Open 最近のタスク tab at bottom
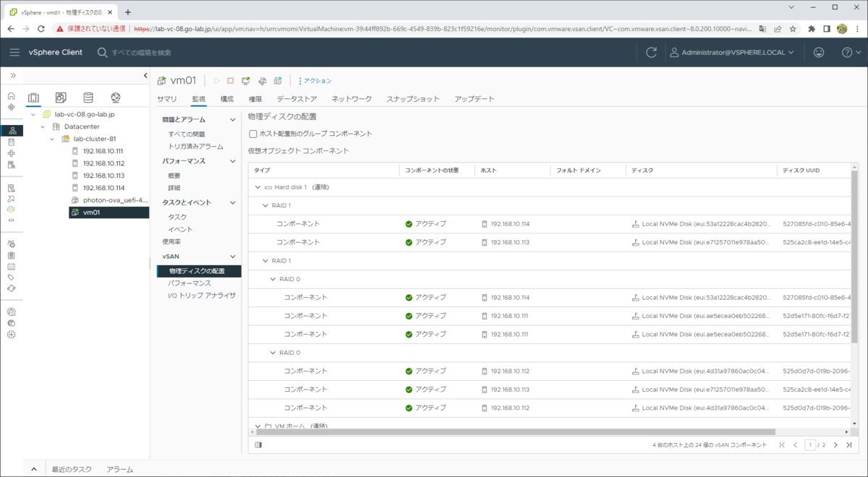The image size is (868, 477). (x=72, y=469)
